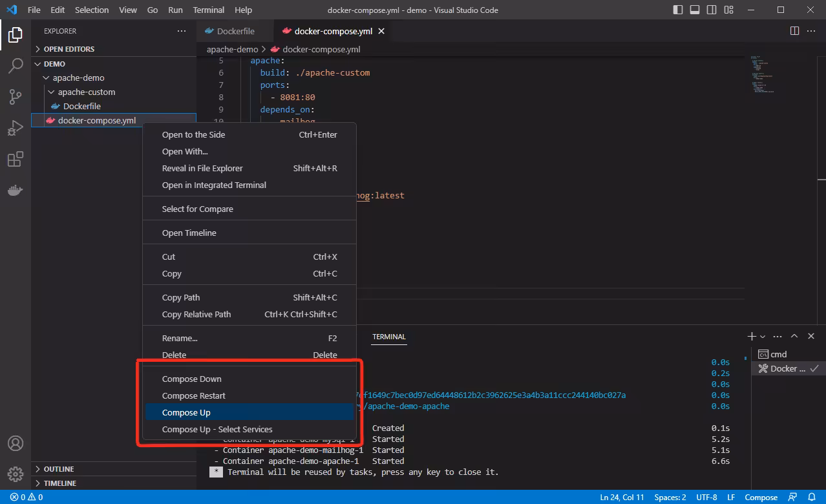Screen dimensions: 826x504
Task: Open the Search view in activity bar
Action: (16, 66)
